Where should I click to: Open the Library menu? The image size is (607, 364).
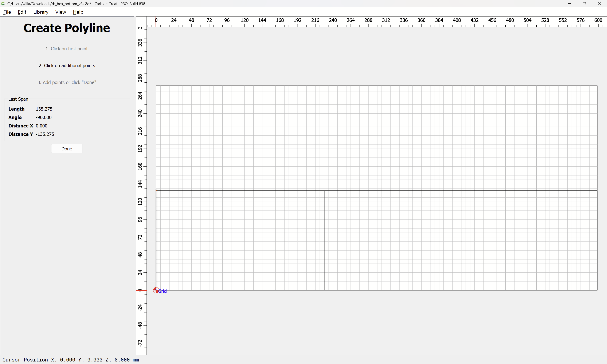(41, 12)
